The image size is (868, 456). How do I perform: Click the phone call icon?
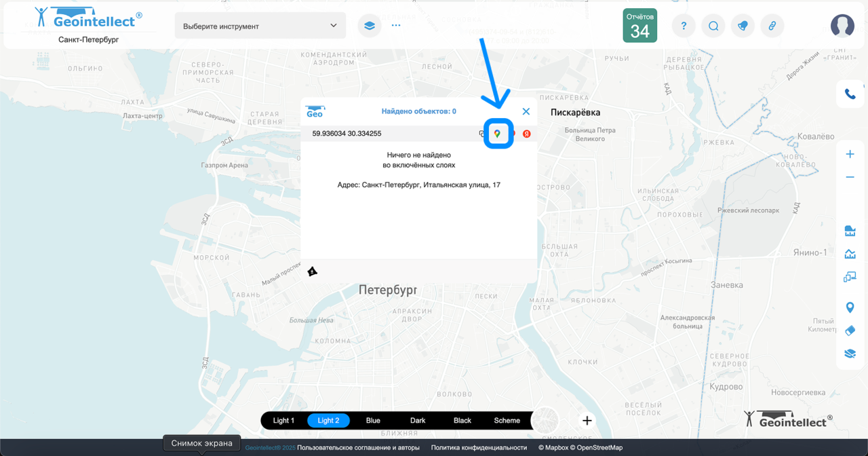tap(850, 94)
